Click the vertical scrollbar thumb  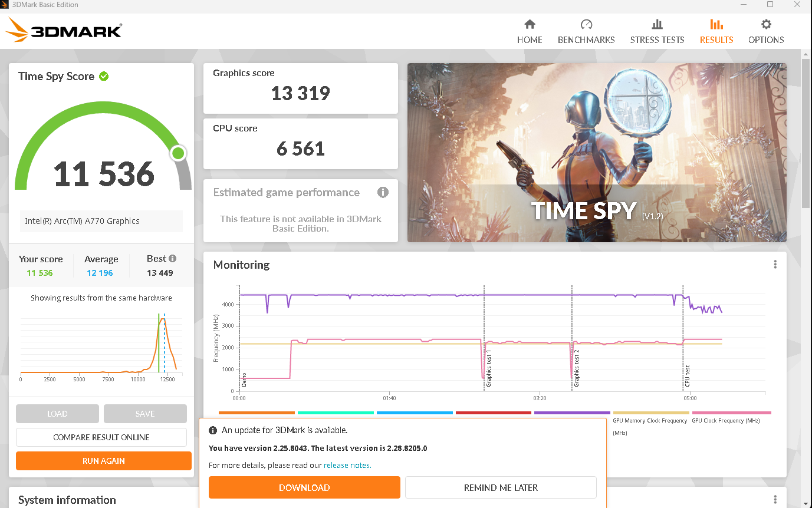806,133
